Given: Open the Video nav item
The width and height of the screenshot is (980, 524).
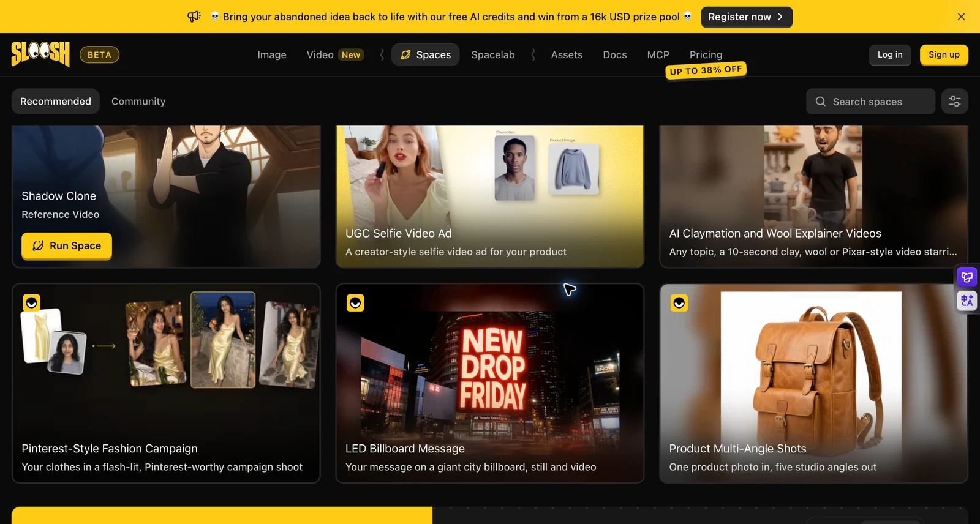Looking at the screenshot, I should (x=320, y=55).
